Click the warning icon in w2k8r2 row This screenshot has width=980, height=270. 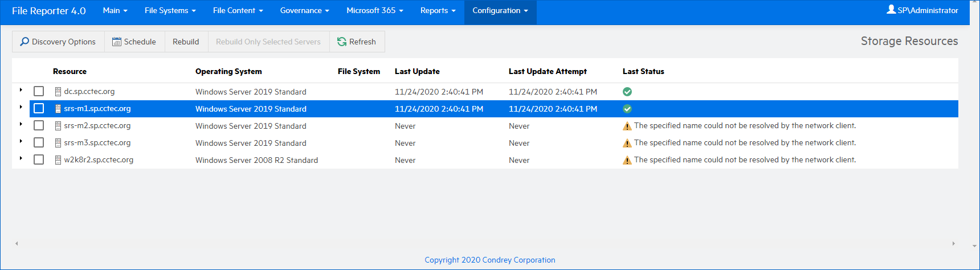(x=627, y=160)
